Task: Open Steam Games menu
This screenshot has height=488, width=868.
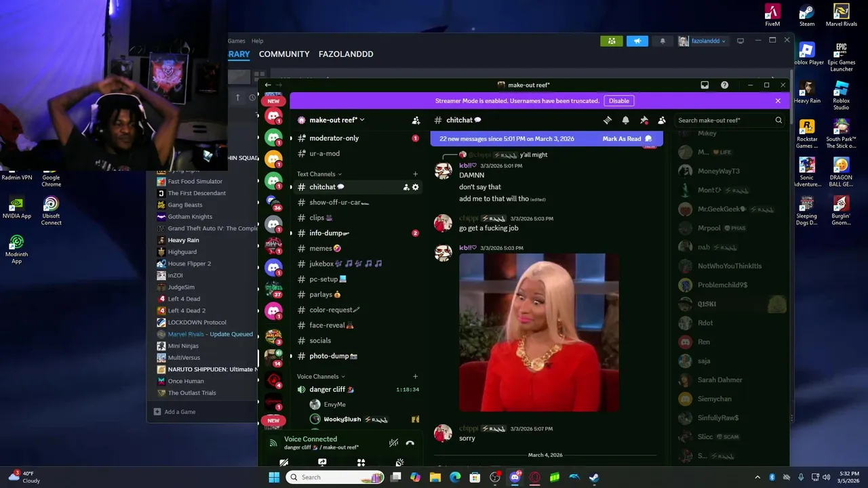Action: coord(237,41)
